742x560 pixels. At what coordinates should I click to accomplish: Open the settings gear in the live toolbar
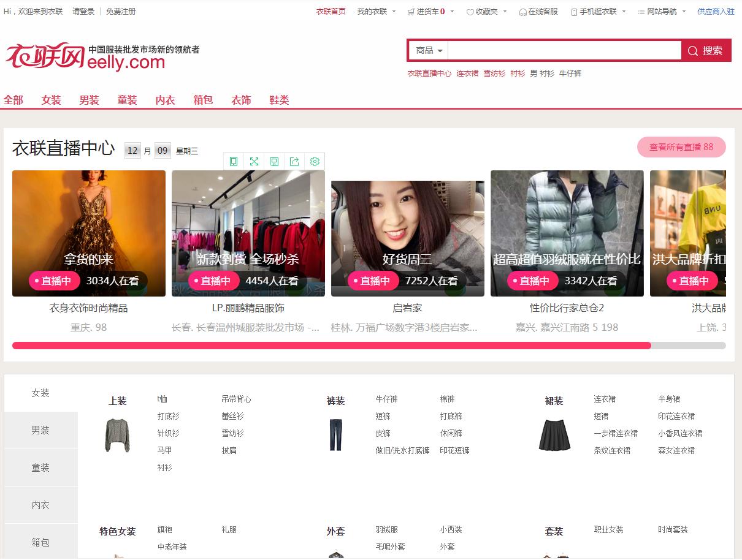(x=315, y=161)
